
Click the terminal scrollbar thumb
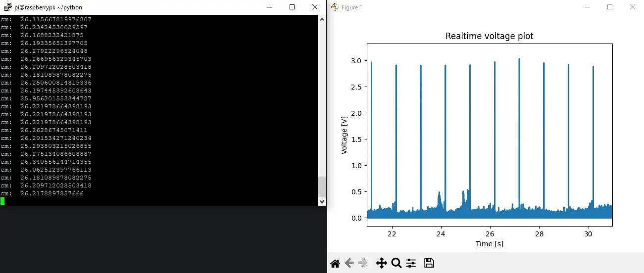(322, 187)
